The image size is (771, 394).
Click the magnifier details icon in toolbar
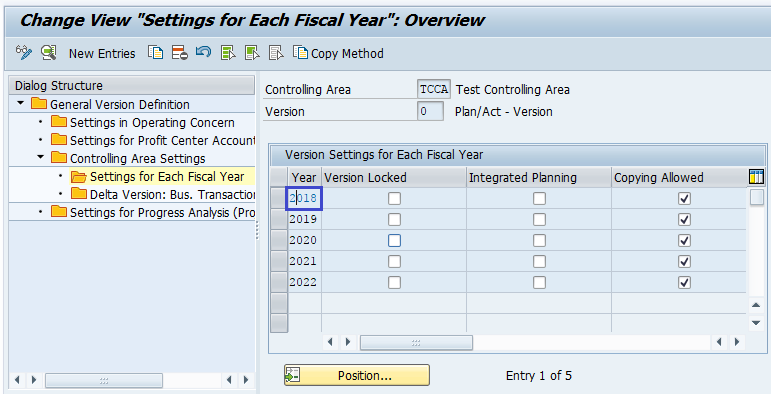click(x=49, y=53)
